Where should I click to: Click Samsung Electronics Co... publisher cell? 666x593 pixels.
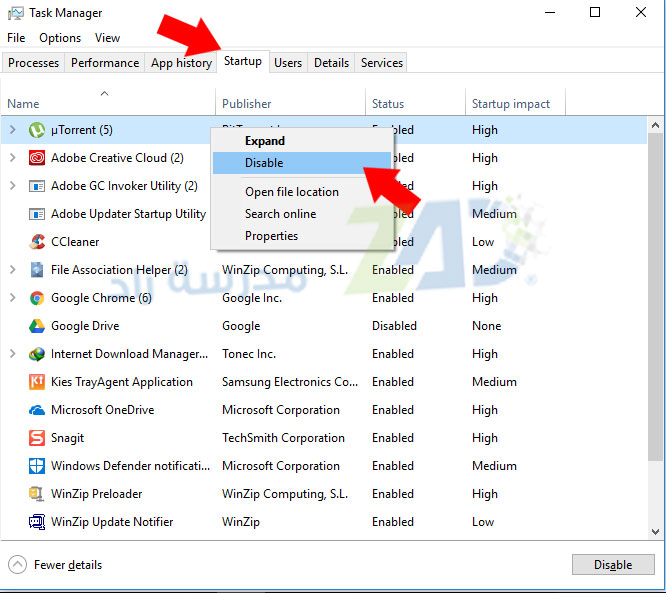click(x=290, y=382)
